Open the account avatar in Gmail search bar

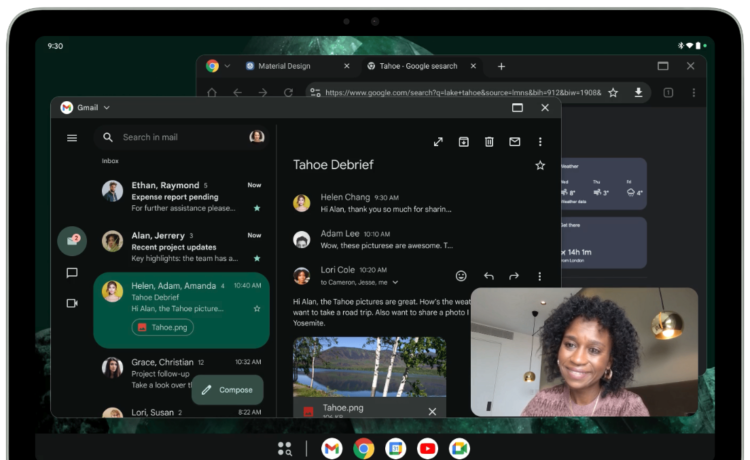pos(257,137)
